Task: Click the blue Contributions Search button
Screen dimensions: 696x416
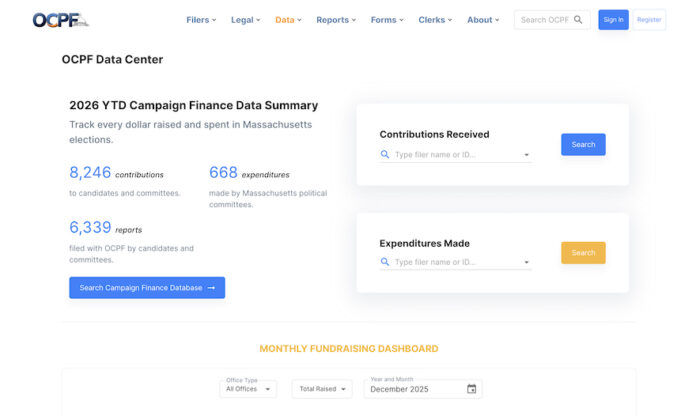Action: pos(583,145)
